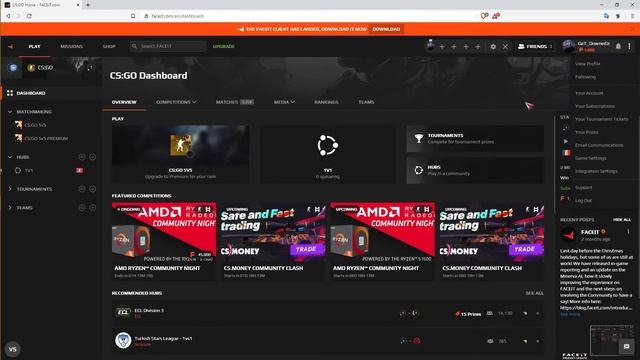The width and height of the screenshot is (640, 360).
Task: Open the ECL Division 3 hub row
Action: [328, 313]
